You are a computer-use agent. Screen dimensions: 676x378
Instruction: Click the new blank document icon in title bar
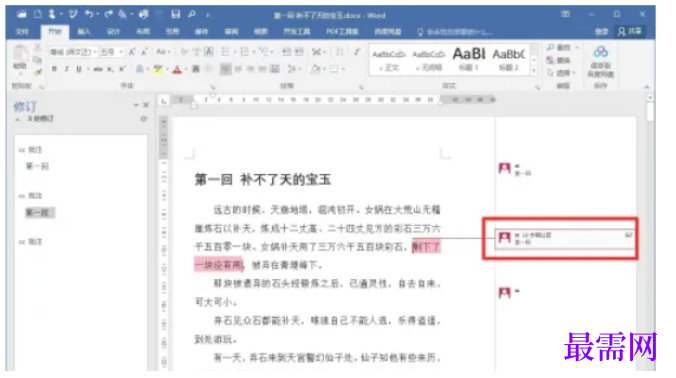pos(38,14)
